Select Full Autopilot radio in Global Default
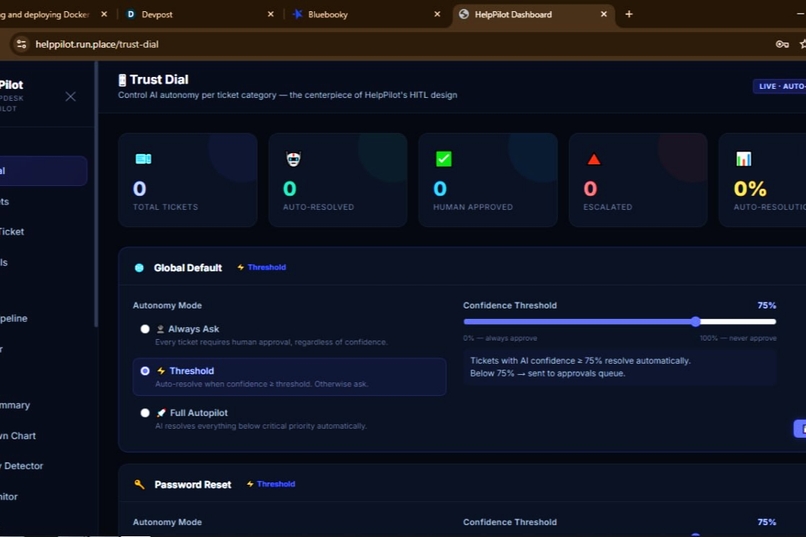This screenshot has height=537, width=806. coord(145,413)
